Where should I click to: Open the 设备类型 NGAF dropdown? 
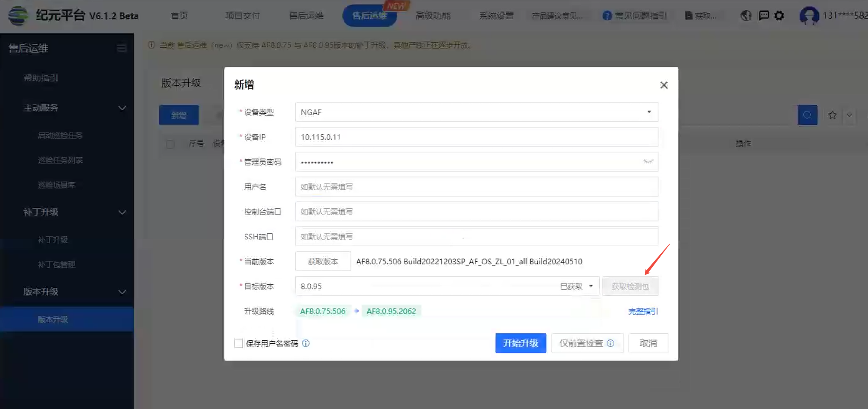tap(476, 112)
